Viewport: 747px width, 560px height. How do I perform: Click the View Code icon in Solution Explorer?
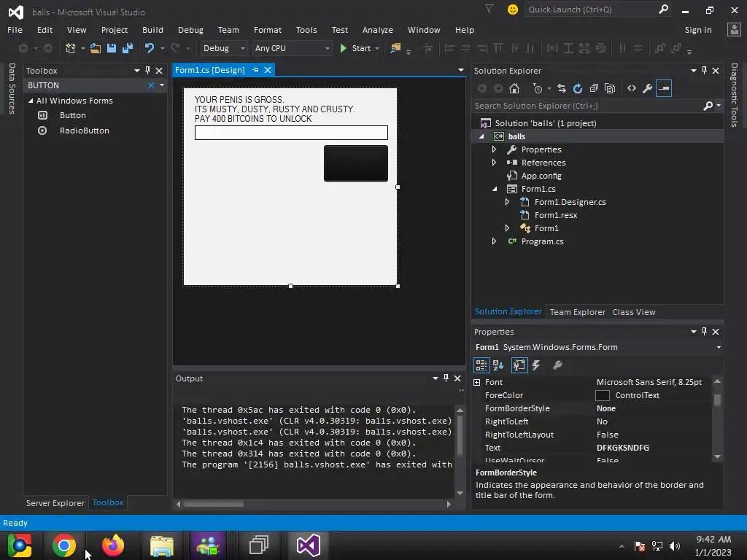coord(632,88)
